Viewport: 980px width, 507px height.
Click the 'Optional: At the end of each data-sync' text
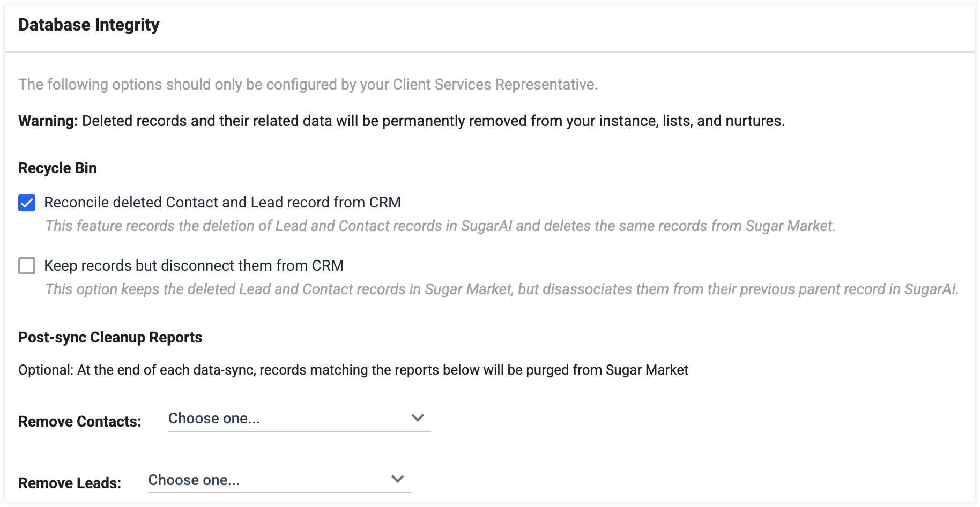pyautogui.click(x=353, y=370)
